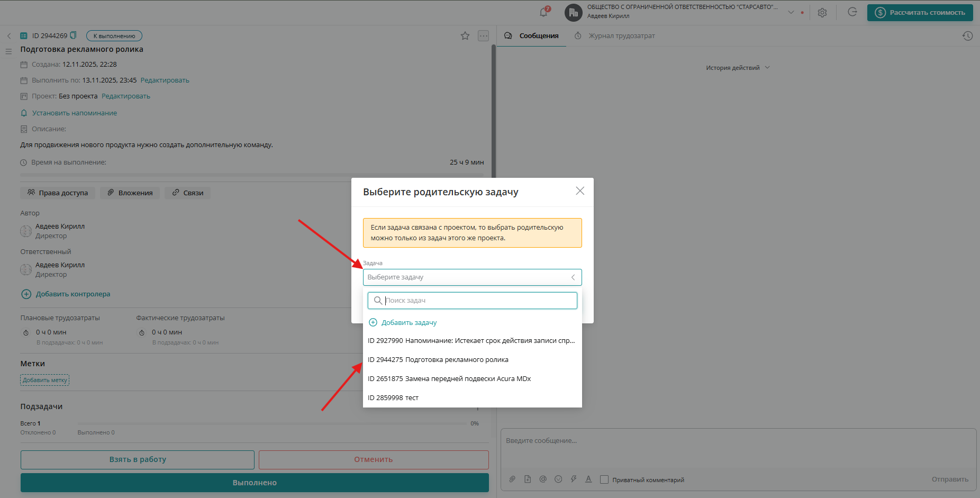Close the parent task dialog
The image size is (980, 498).
click(580, 191)
